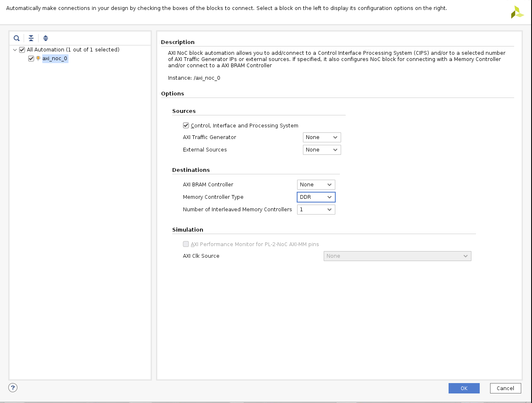Click the Expand All icon
This screenshot has width=532, height=403.
[46, 38]
